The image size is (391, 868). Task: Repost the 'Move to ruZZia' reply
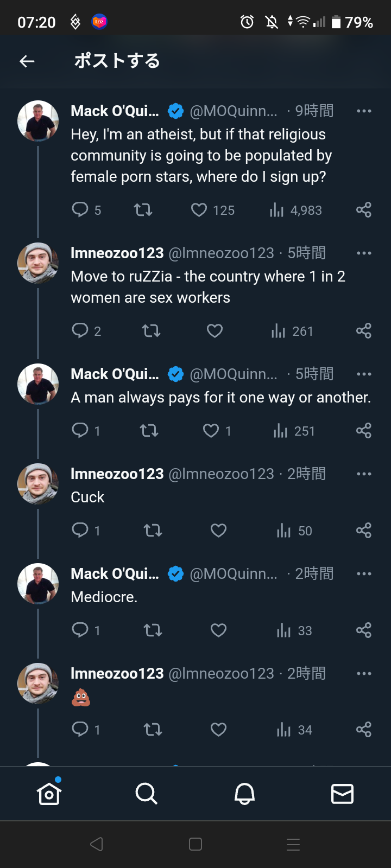point(151,331)
